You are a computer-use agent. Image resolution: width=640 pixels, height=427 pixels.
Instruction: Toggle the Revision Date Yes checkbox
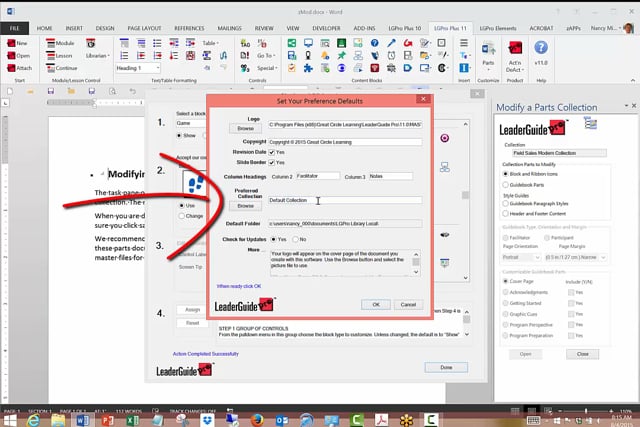click(271, 152)
